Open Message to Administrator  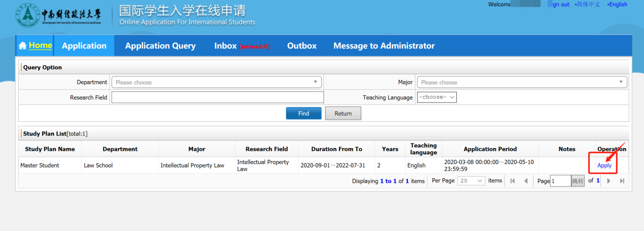tap(384, 46)
